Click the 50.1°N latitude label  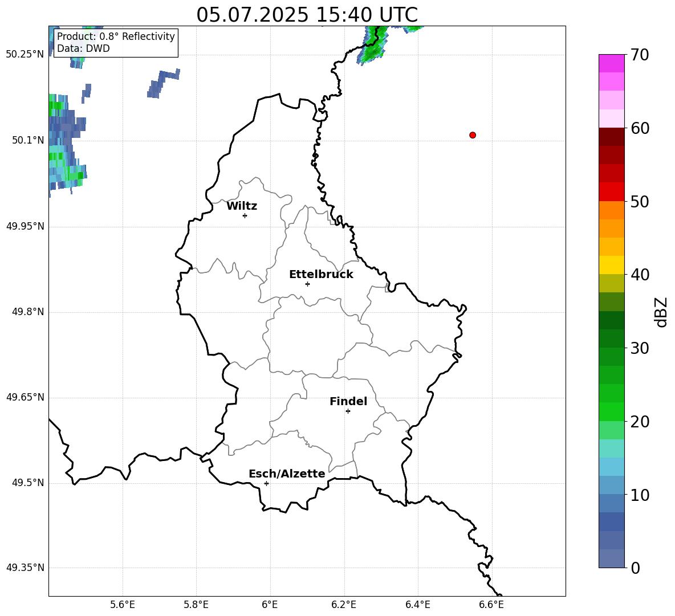pos(28,140)
